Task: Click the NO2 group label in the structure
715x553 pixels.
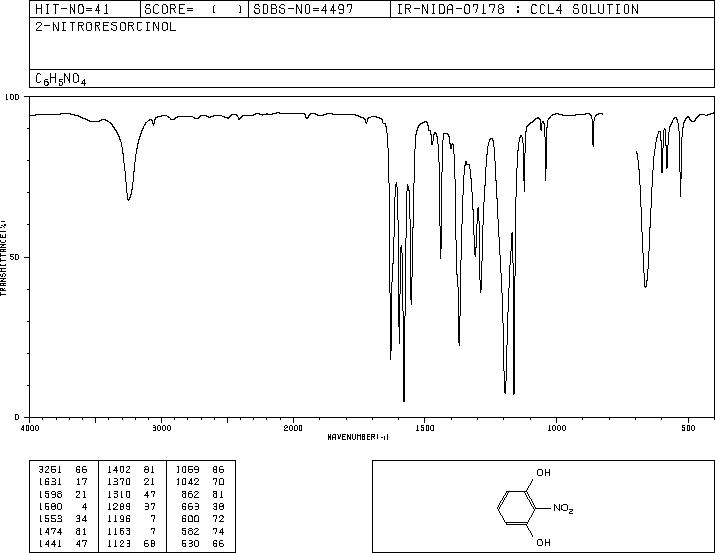Action: tap(563, 508)
